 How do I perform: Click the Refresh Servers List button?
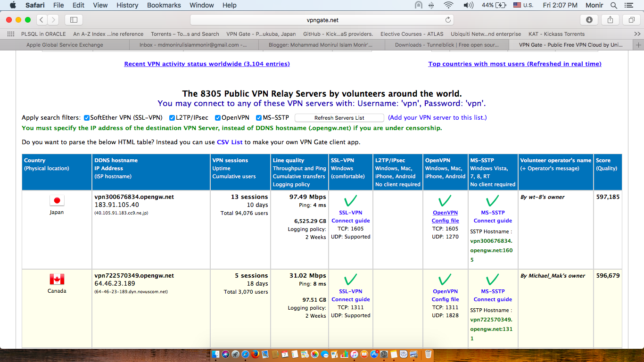coord(339,118)
